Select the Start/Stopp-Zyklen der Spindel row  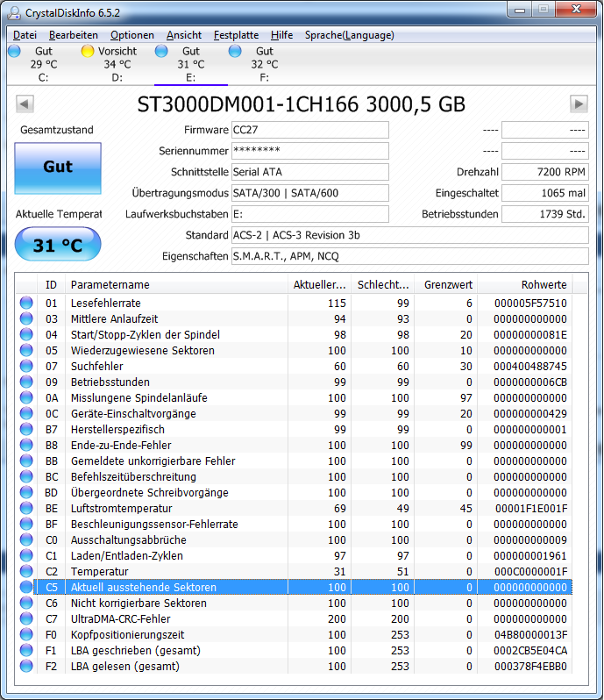(x=295, y=335)
